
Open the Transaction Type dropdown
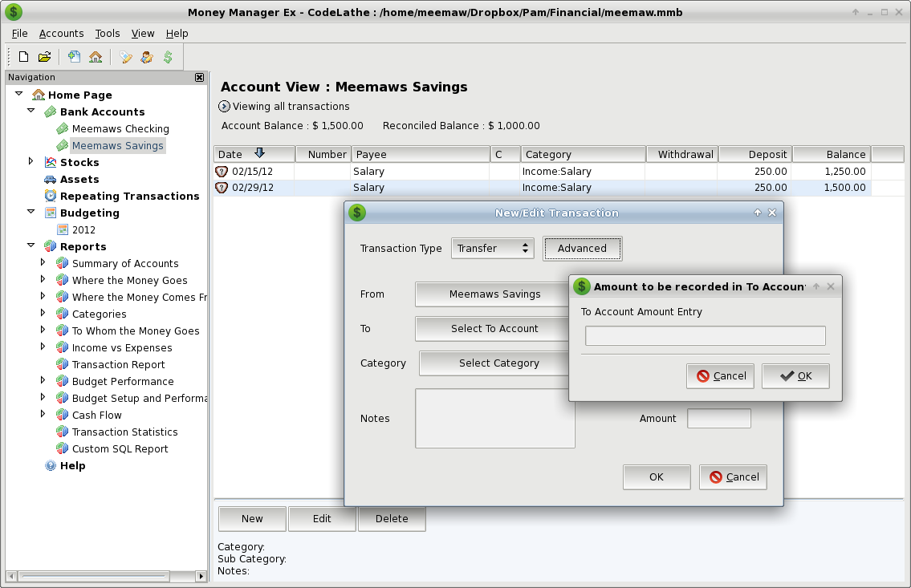492,248
